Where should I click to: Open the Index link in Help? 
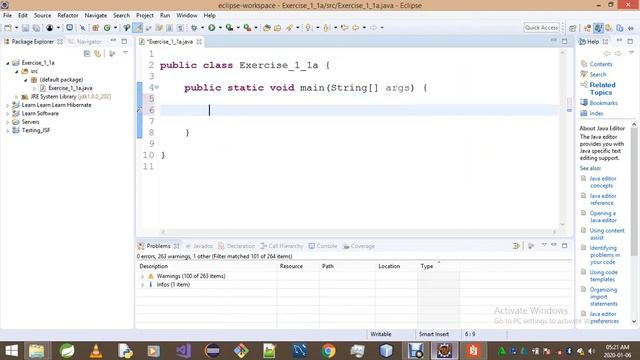596,113
